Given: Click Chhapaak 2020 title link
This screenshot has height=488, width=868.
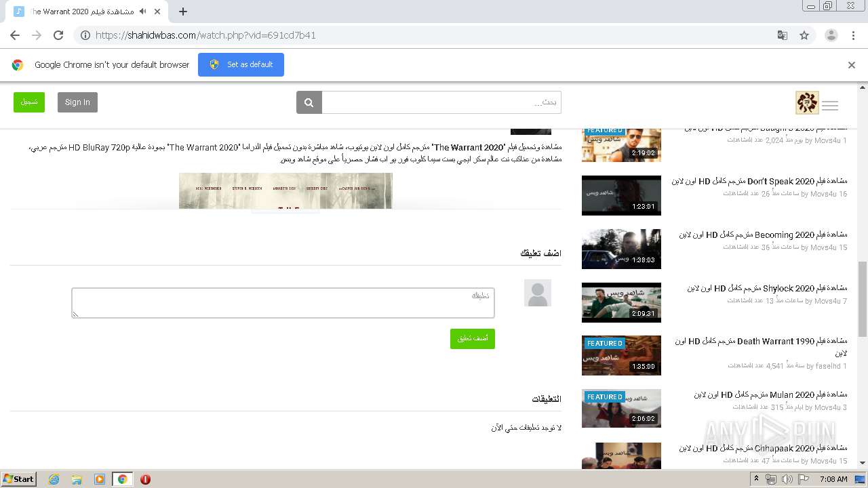Looking at the screenshot, I should (763, 448).
